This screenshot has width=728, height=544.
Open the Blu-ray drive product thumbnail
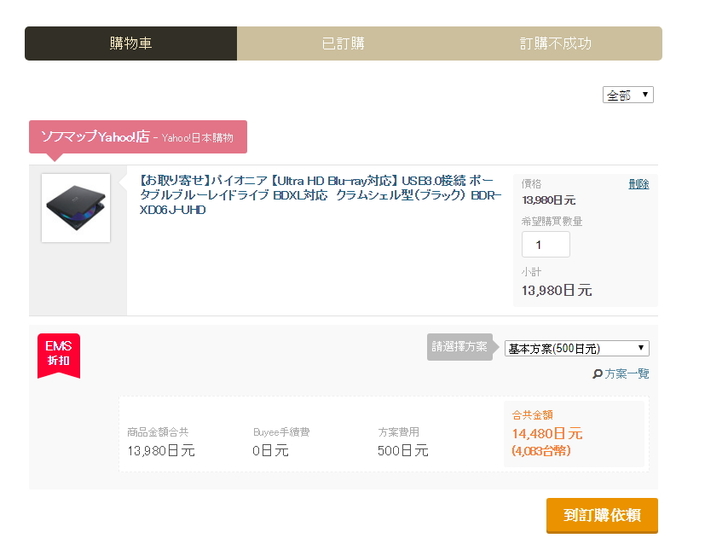coord(76,208)
